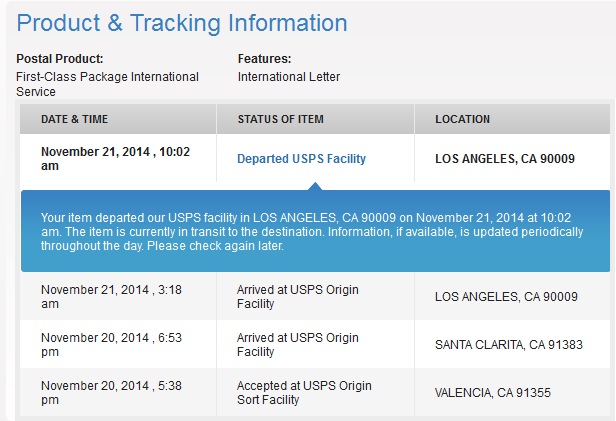Click the International Letter feature text
Screen dimensions: 616x421
coord(289,77)
